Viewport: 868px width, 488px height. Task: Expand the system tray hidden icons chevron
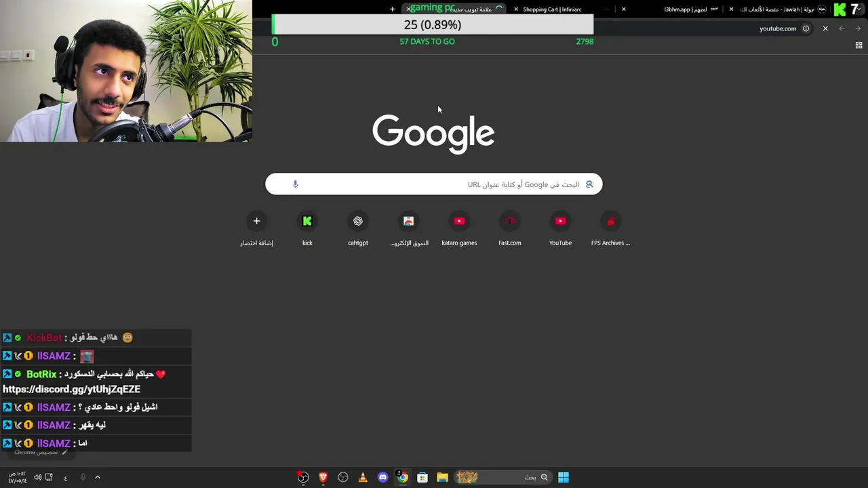(x=98, y=477)
